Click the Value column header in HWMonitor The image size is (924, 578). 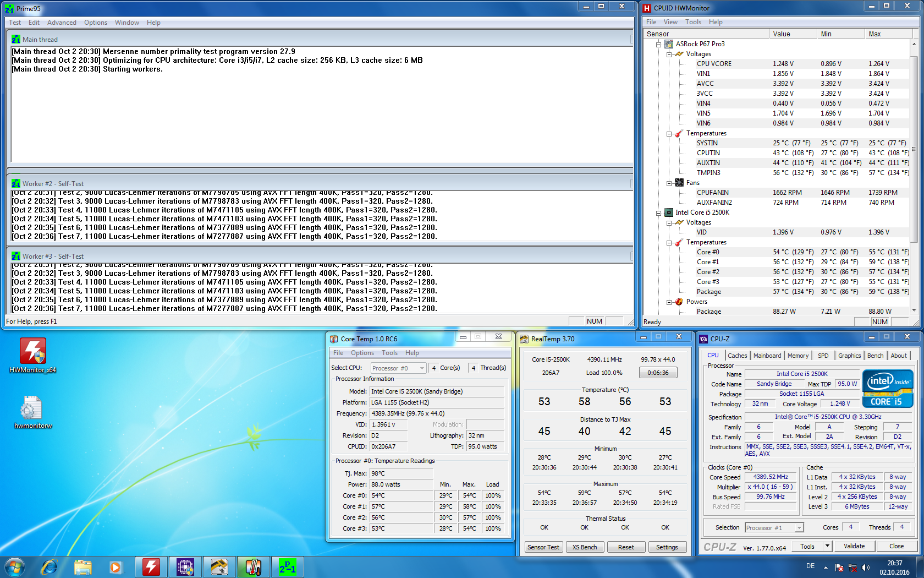coord(793,34)
